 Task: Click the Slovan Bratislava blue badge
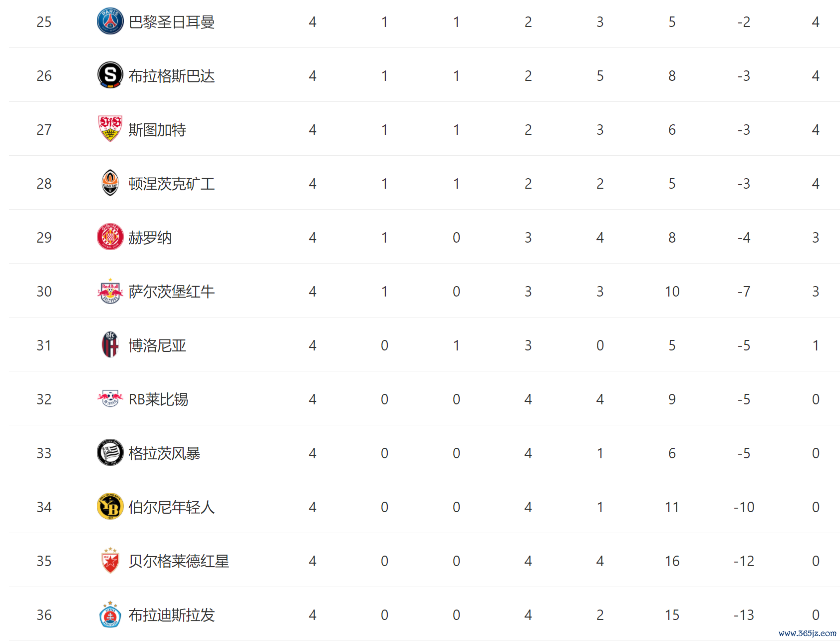coord(110,614)
